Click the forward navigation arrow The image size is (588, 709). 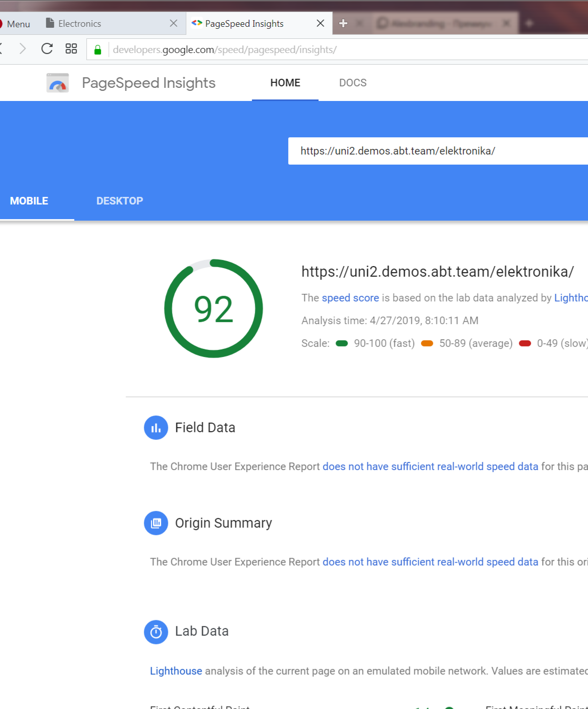pyautogui.click(x=23, y=49)
